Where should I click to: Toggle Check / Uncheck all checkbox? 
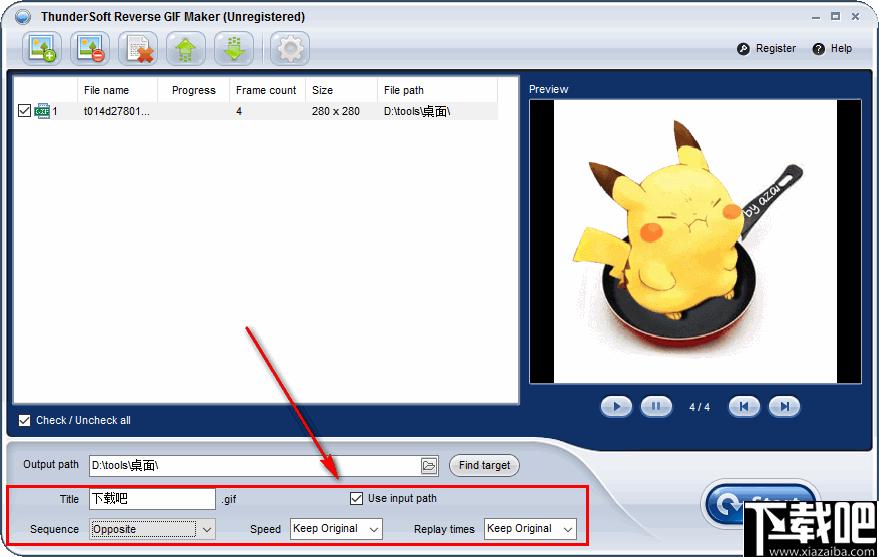(24, 420)
